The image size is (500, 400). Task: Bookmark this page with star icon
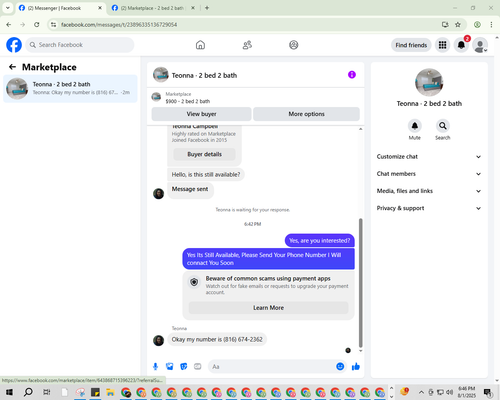point(458,25)
